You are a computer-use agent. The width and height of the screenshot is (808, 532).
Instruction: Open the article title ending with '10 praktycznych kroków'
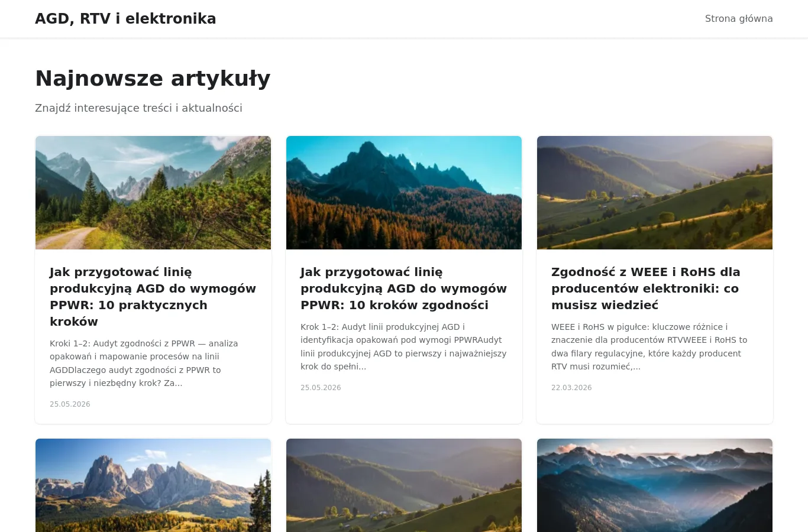coord(153,297)
